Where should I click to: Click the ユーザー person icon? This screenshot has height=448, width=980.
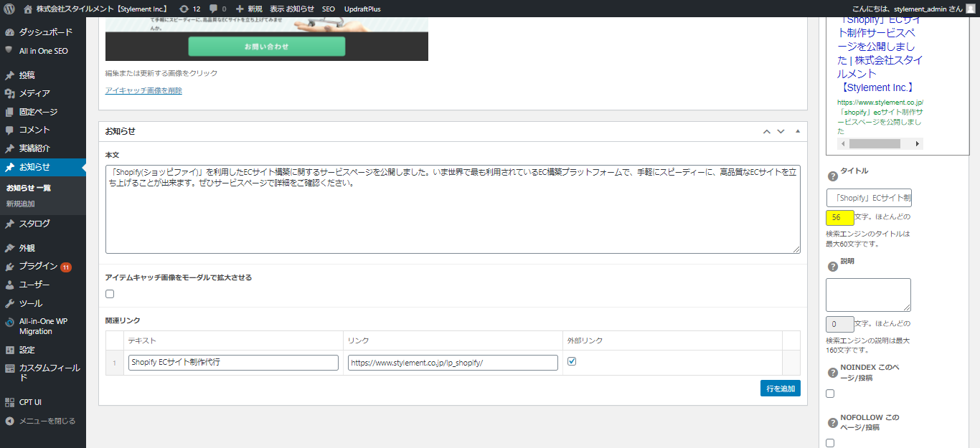point(9,285)
